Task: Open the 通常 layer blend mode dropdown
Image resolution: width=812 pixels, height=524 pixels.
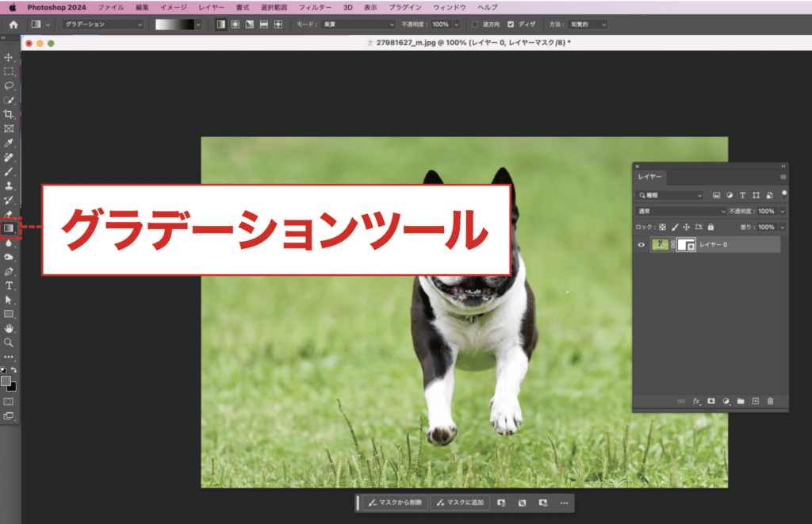Action: 681,212
